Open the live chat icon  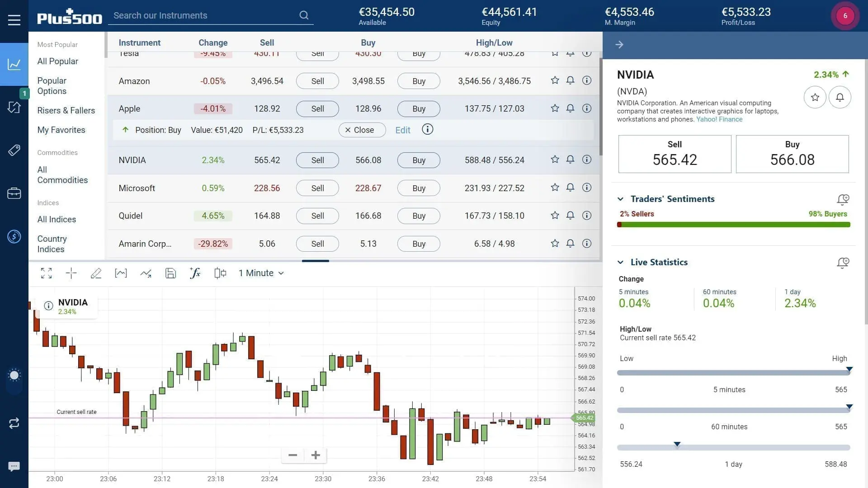[x=14, y=466]
